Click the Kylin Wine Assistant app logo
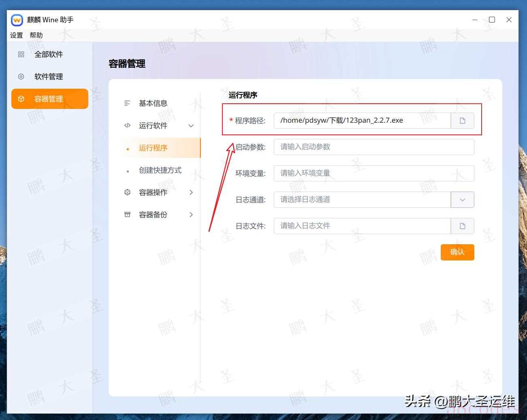The height and width of the screenshot is (420, 527). 17,20
